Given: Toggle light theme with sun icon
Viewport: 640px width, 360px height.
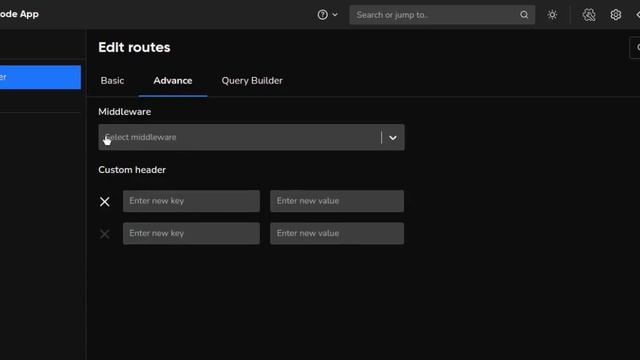Looking at the screenshot, I should click(x=552, y=15).
